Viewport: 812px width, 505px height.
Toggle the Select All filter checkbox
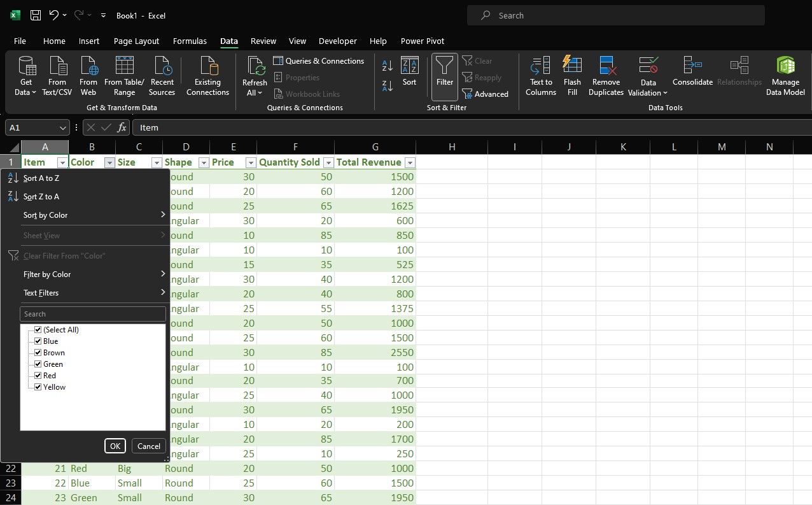click(x=38, y=329)
